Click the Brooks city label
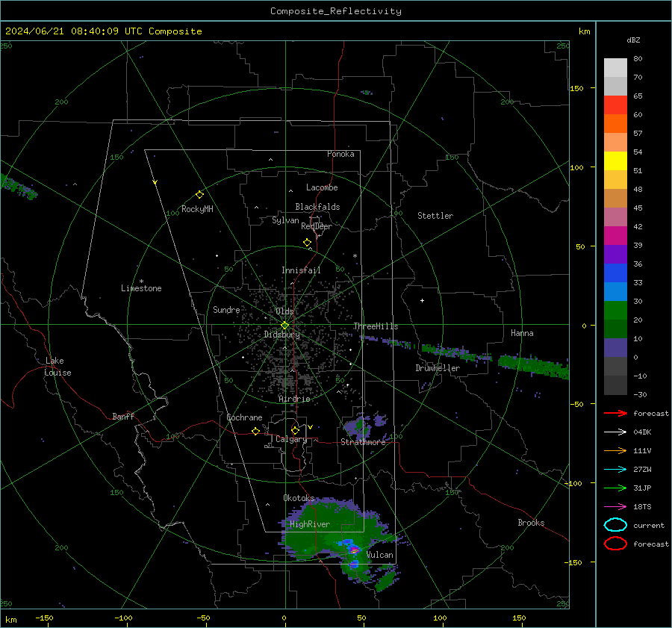This screenshot has width=672, height=628. pyautogui.click(x=531, y=523)
